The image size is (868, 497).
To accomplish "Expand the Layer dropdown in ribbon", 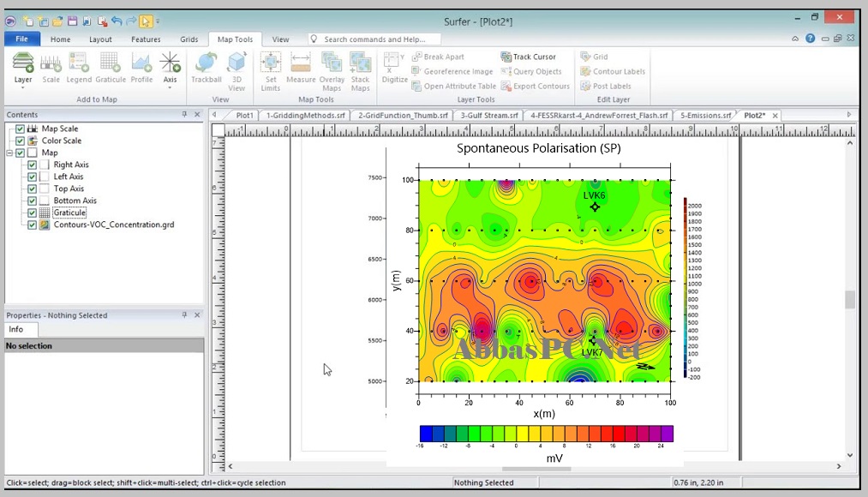I will tap(22, 87).
